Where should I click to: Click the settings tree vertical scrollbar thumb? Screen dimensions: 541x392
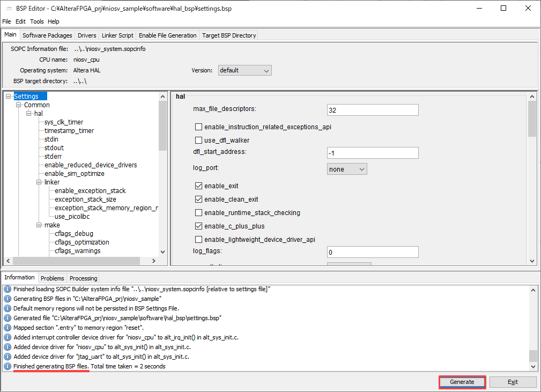(x=163, y=125)
